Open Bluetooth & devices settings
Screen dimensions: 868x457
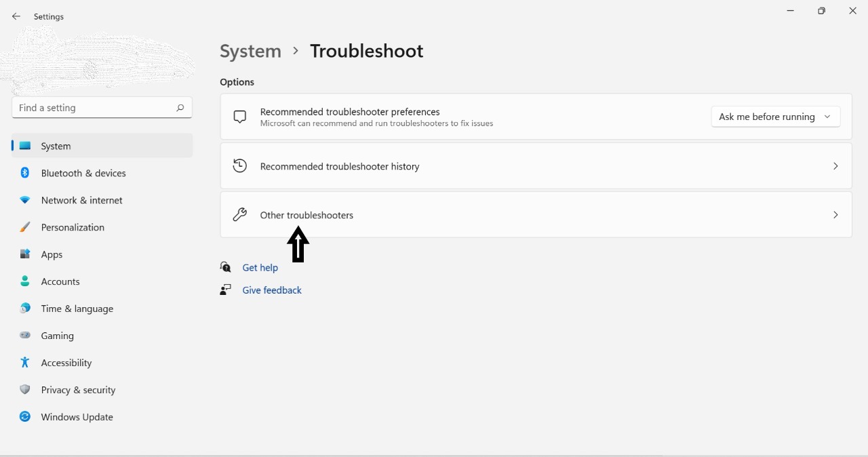coord(102,173)
